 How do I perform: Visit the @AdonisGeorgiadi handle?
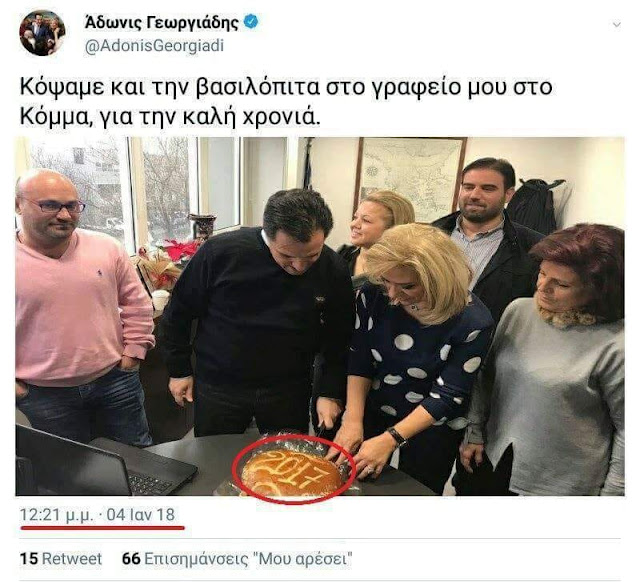coord(154,46)
